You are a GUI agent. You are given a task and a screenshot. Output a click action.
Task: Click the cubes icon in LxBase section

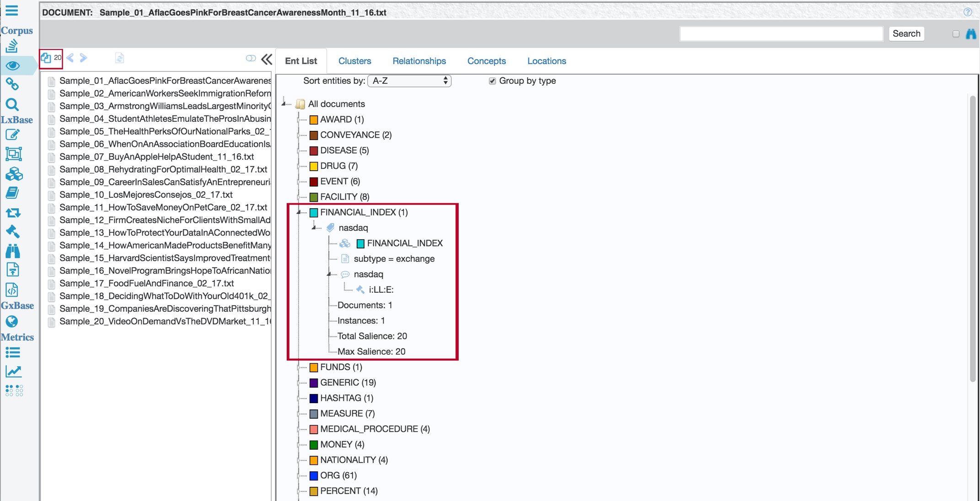[14, 174]
